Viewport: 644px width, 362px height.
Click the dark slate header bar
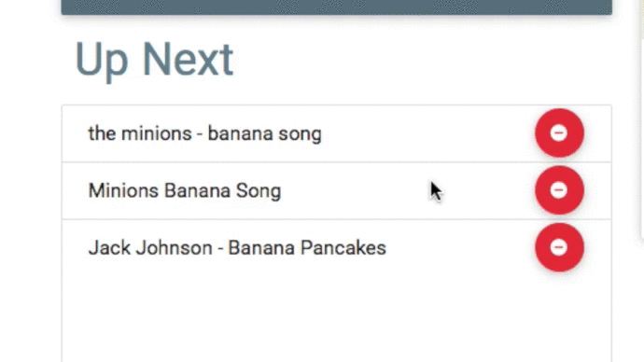coord(336,7)
